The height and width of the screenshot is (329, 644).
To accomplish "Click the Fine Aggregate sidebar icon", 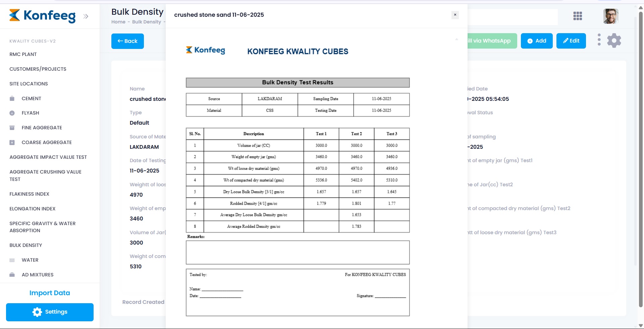I will click(x=12, y=128).
